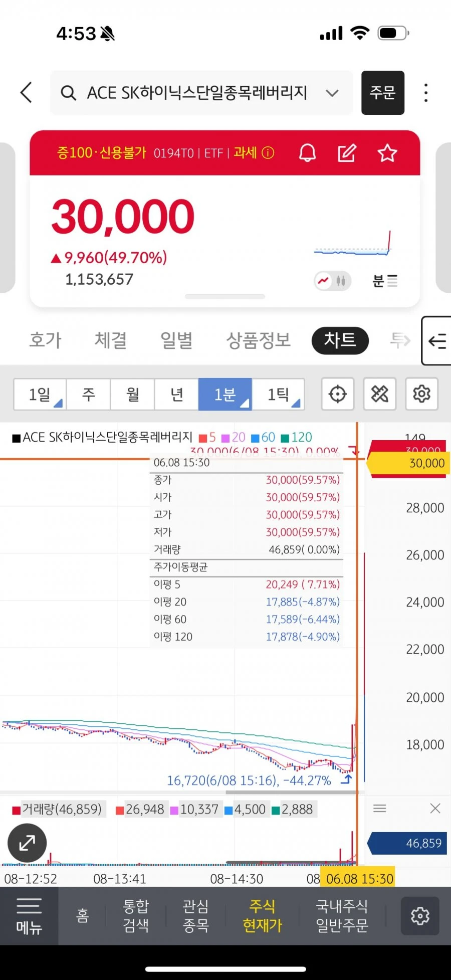Tap the low price 16,720 marker label
The width and height of the screenshot is (451, 980).
tap(249, 780)
